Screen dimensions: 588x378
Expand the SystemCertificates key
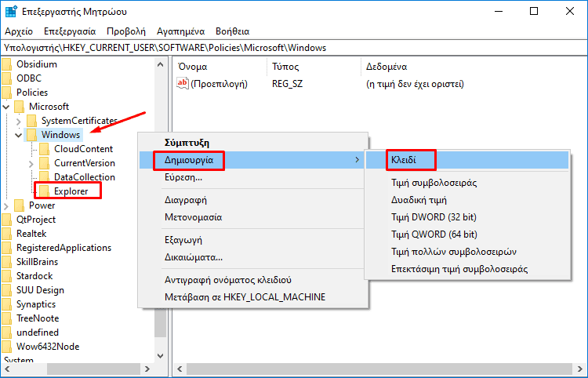[18, 121]
